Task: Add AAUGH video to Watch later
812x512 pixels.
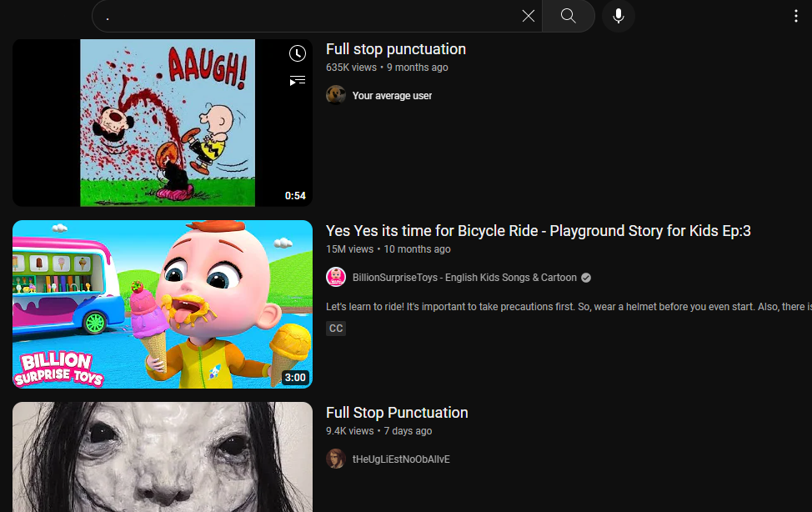Action: (298, 53)
